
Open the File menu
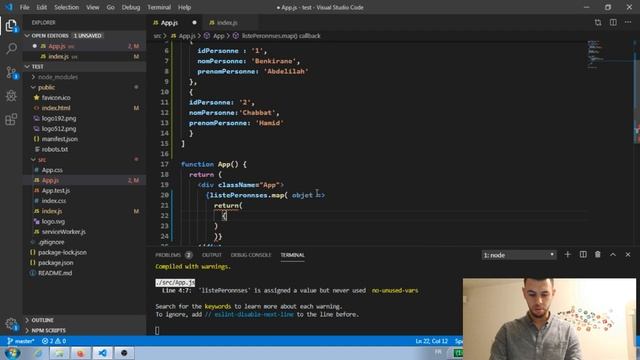pos(24,7)
